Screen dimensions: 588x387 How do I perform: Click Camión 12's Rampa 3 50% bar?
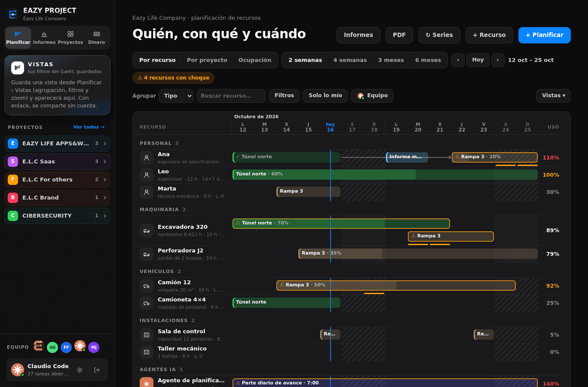pyautogui.click(x=396, y=286)
